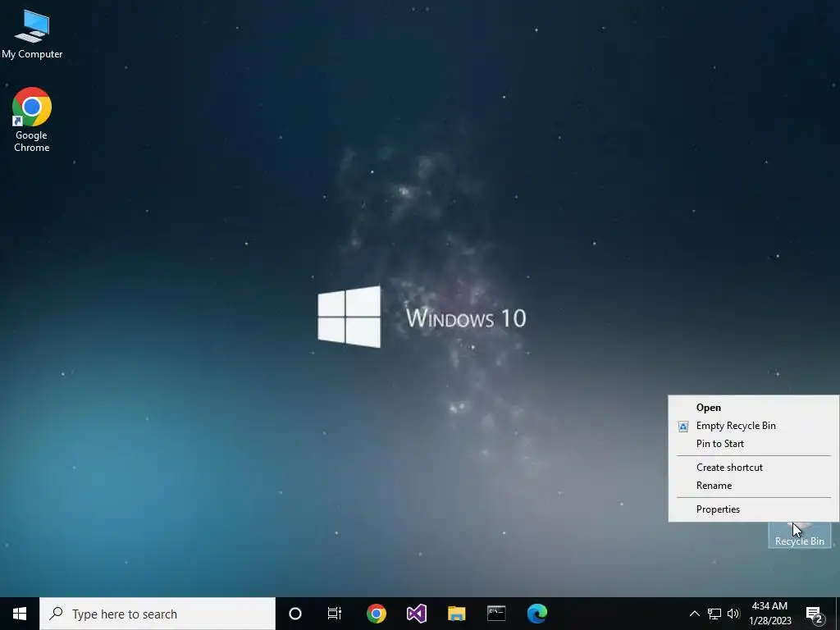The height and width of the screenshot is (630, 840).
Task: Open File Explorer from the taskbar
Action: click(x=456, y=614)
